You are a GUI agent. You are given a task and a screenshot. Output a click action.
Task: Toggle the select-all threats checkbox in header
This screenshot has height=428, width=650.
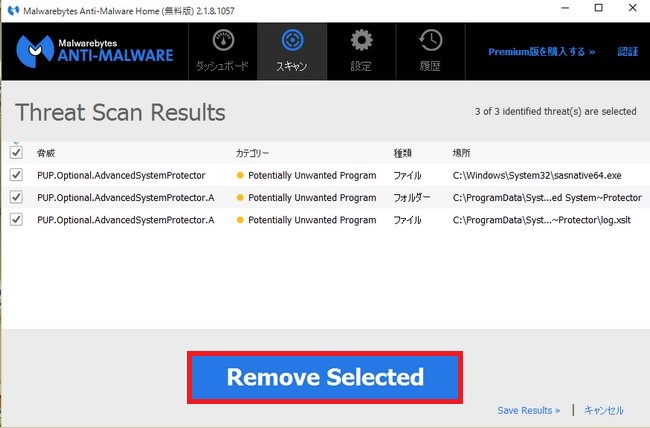click(x=16, y=152)
